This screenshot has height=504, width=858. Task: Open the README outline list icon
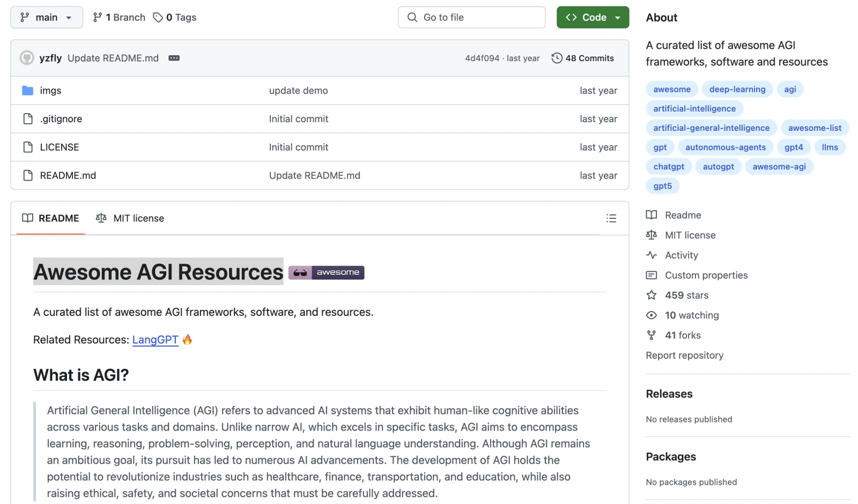pos(611,218)
